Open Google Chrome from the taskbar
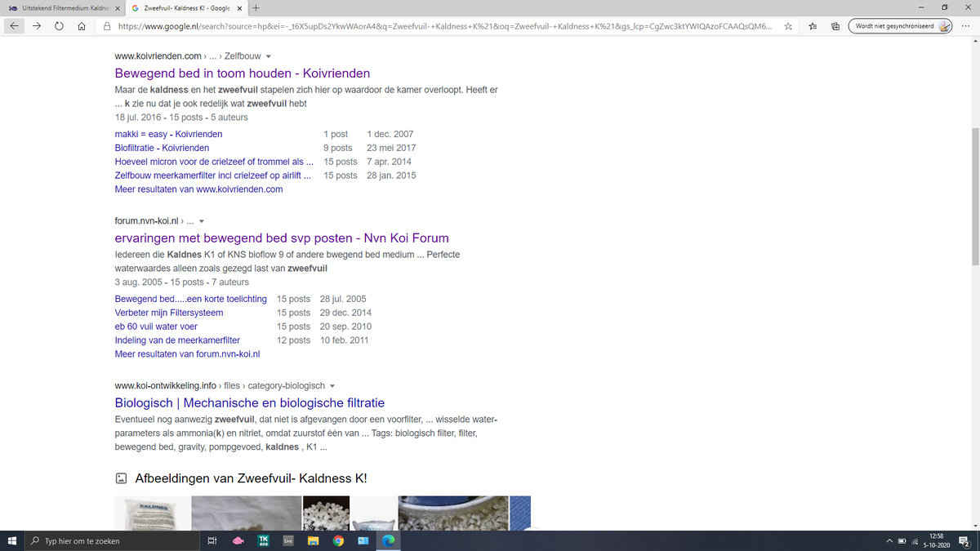Viewport: 980px width, 551px height. tap(337, 540)
